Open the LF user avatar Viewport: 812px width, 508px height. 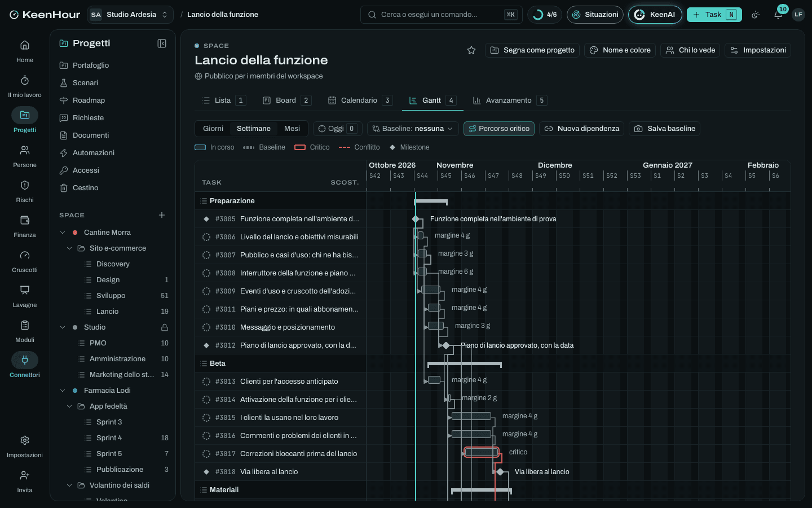[x=798, y=15]
